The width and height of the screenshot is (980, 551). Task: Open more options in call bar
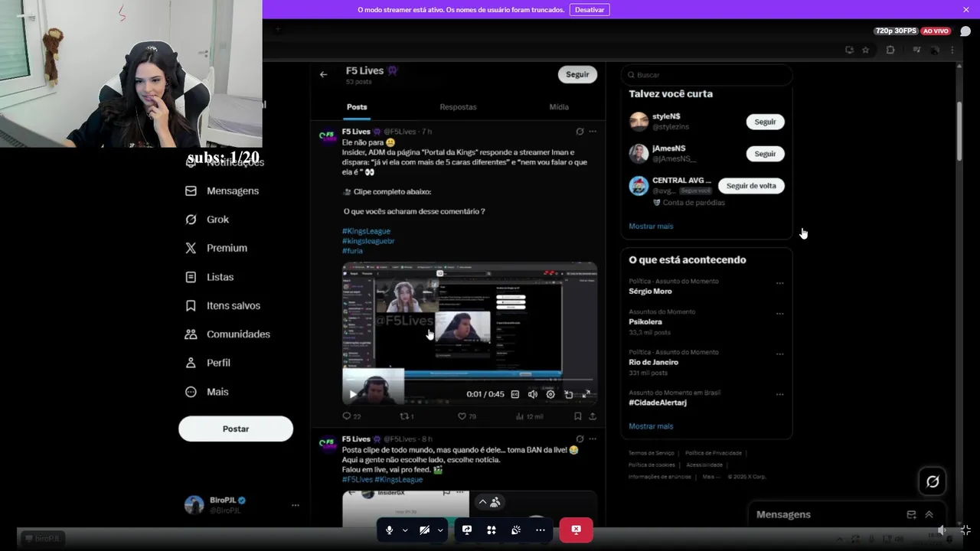tap(541, 530)
